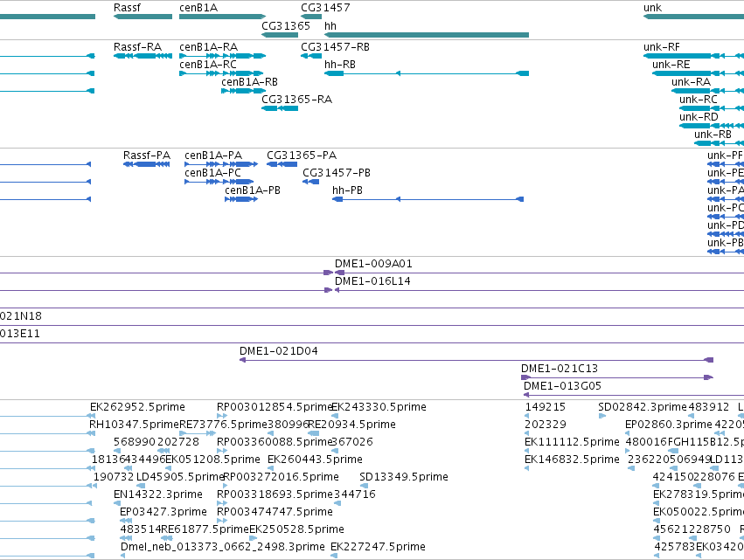Click the RP003012854.5prime EST label
The width and height of the screenshot is (744, 560).
[x=274, y=407]
